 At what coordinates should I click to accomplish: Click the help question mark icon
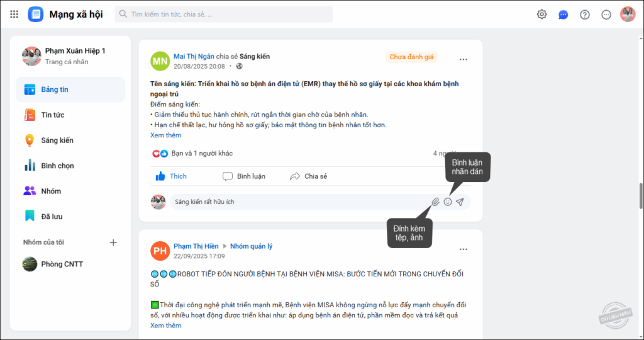[x=584, y=15]
